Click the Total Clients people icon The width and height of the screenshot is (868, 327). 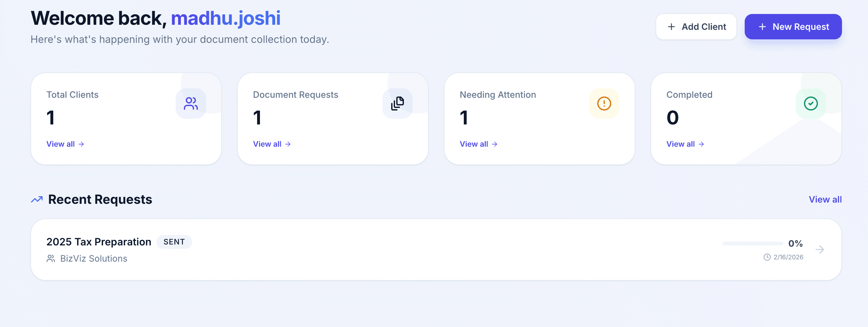point(191,103)
